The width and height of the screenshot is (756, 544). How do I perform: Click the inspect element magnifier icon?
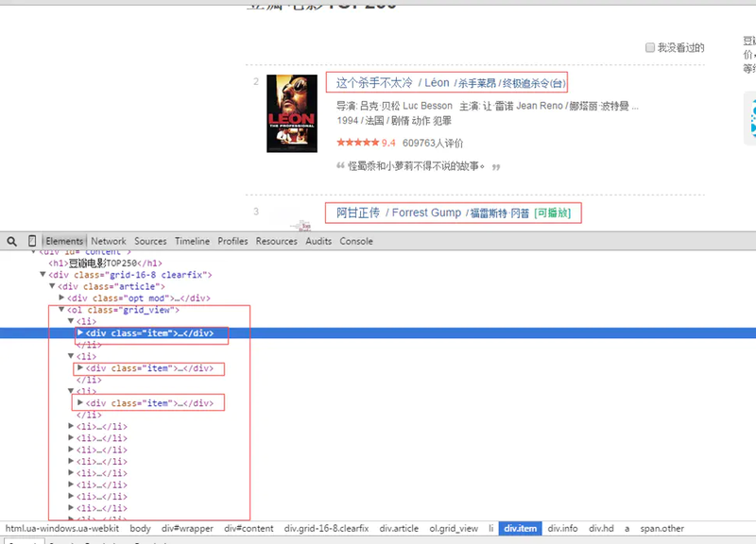11,241
